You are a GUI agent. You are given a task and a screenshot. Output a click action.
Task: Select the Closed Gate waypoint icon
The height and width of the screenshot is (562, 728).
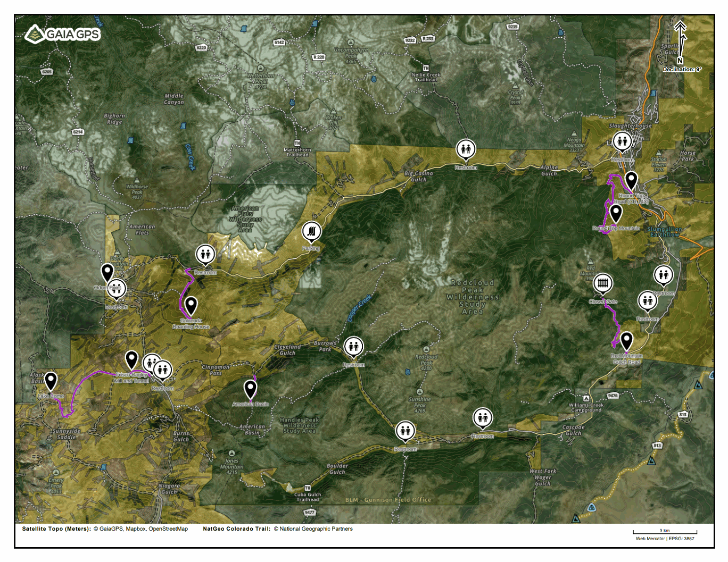tap(602, 283)
